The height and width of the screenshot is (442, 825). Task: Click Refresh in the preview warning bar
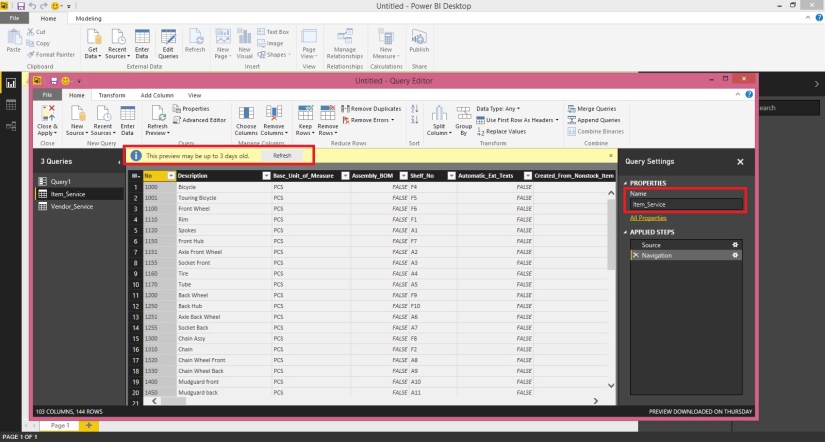(x=282, y=156)
